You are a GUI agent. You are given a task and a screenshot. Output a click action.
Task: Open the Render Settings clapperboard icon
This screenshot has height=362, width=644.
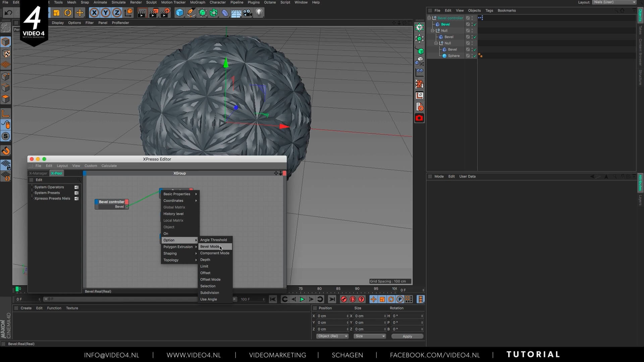[165, 13]
